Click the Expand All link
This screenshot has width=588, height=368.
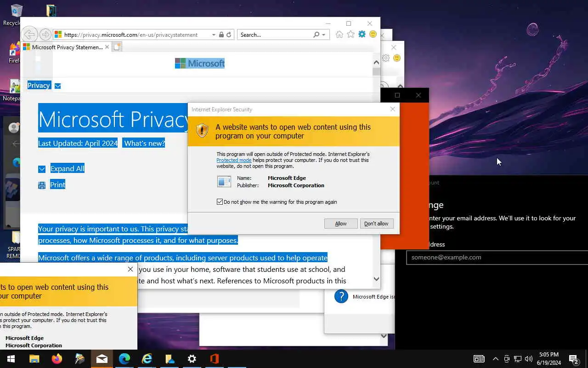(x=68, y=169)
